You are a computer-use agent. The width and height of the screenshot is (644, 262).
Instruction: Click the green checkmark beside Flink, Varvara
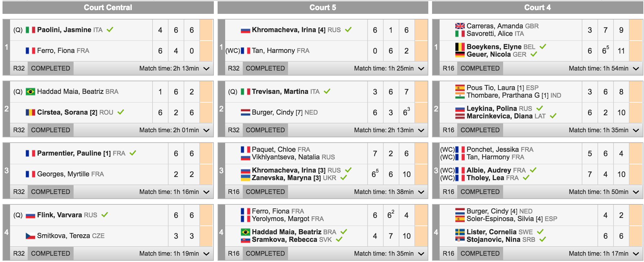(105, 215)
